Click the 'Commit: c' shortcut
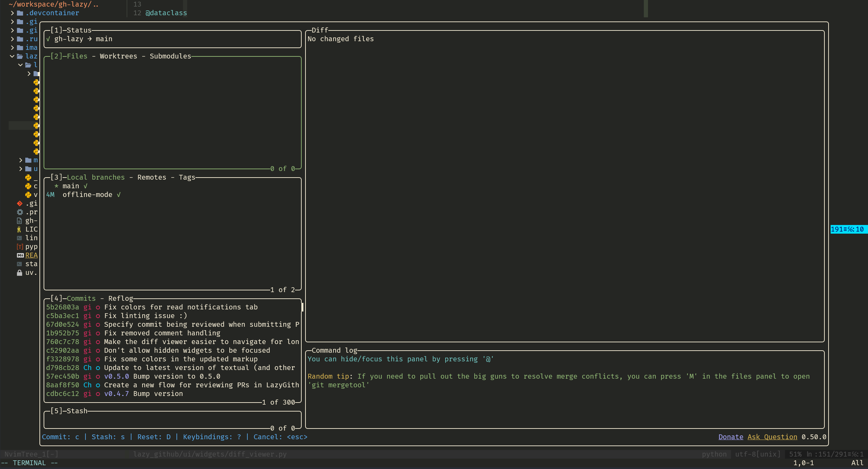 (61, 437)
